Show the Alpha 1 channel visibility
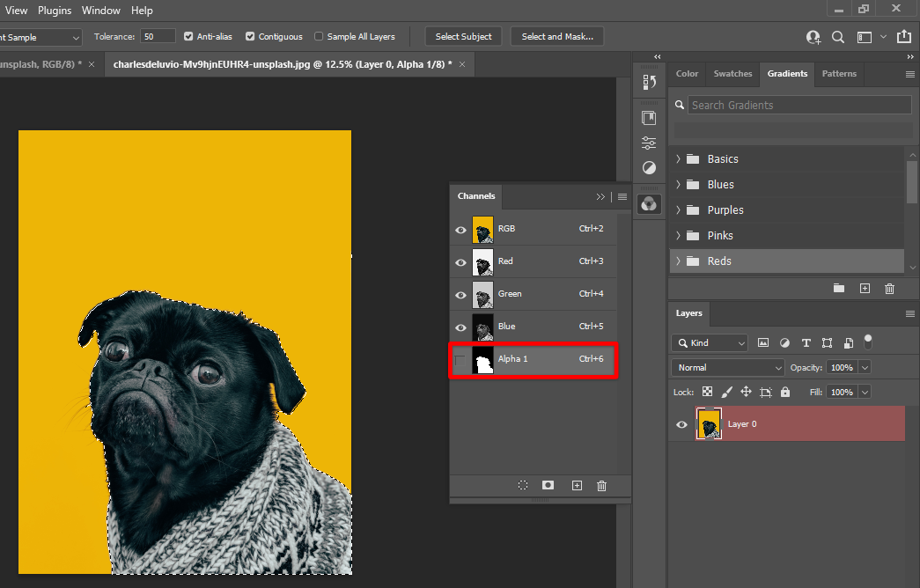The width and height of the screenshot is (920, 588). (x=460, y=360)
